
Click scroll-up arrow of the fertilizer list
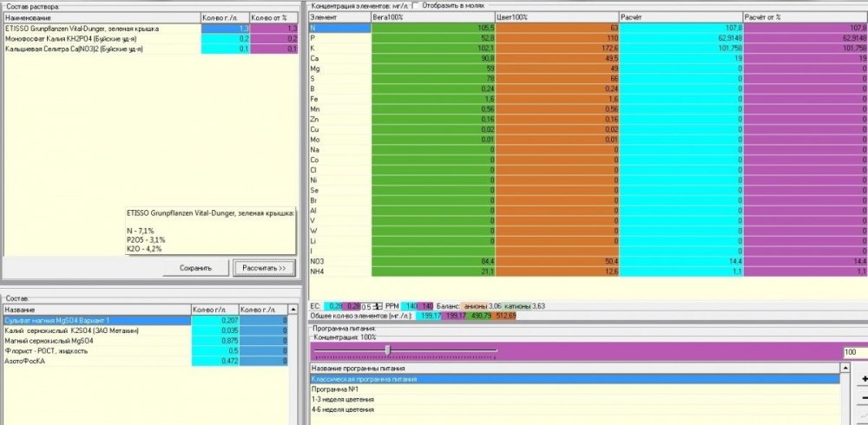pos(293,310)
